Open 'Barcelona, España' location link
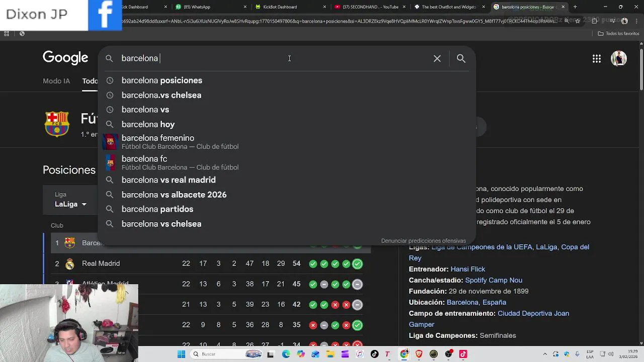Viewport: 644px width, 362px height. [x=476, y=302]
